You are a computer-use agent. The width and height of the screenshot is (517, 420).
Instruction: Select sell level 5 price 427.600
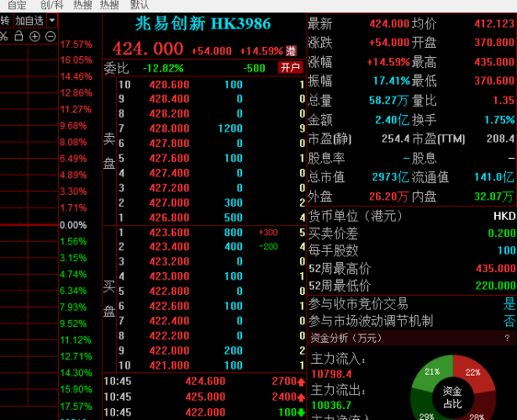pos(169,158)
